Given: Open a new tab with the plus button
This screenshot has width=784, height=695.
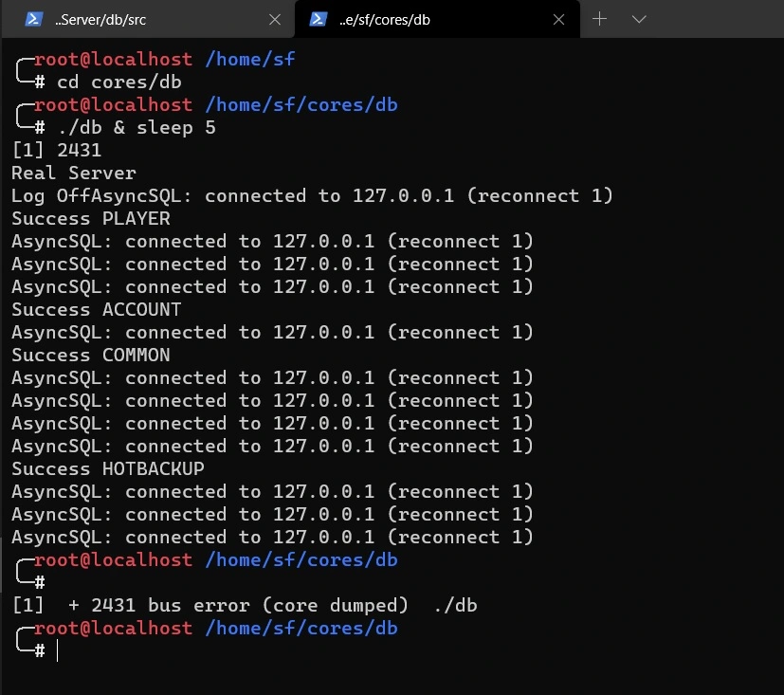Looking at the screenshot, I should click(x=599, y=19).
